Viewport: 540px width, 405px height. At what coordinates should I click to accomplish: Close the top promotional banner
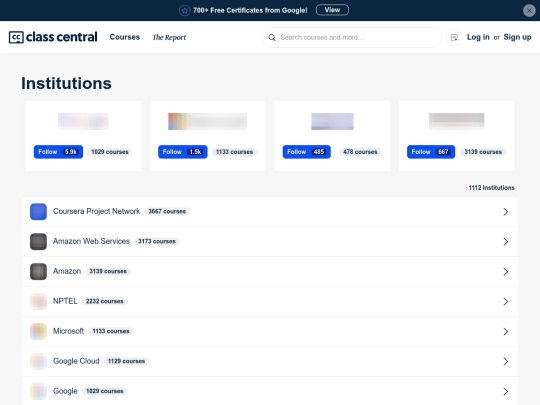point(529,10)
